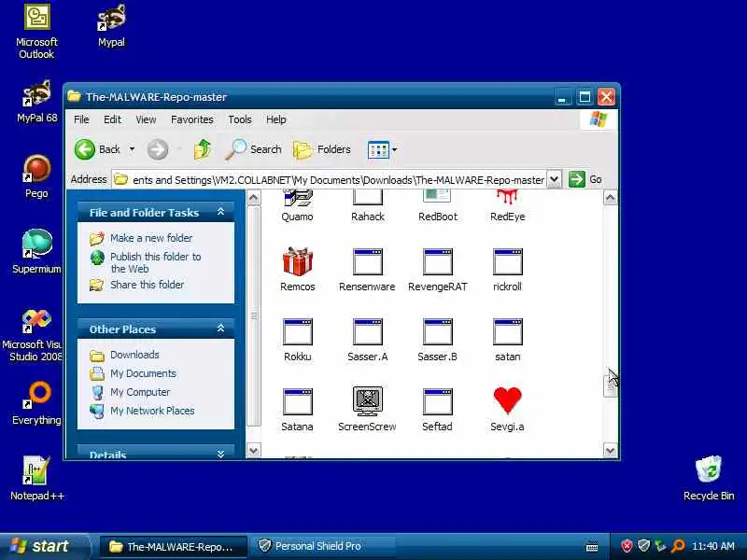This screenshot has height=560, width=747.
Task: Toggle the Folders pane
Action: [x=322, y=149]
